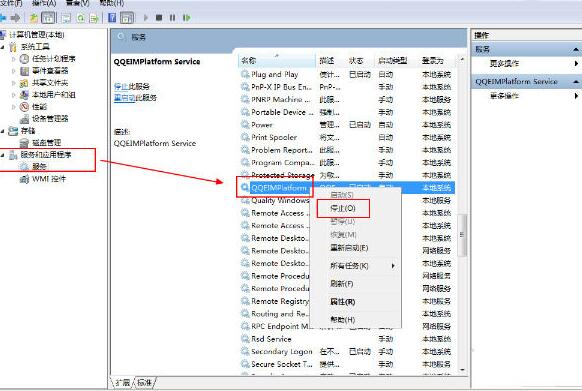
Task: Choose 重新启动(E) in the context menu
Action: pos(349,248)
